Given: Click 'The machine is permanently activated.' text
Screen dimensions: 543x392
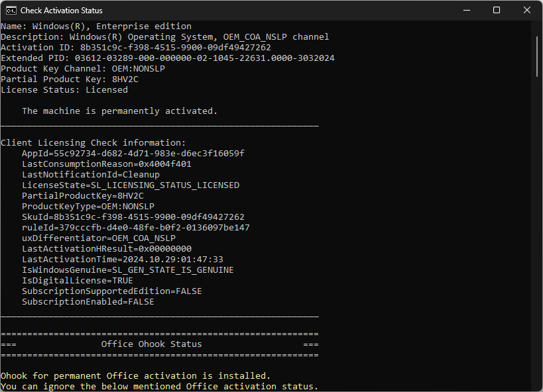Looking at the screenshot, I should point(120,111).
